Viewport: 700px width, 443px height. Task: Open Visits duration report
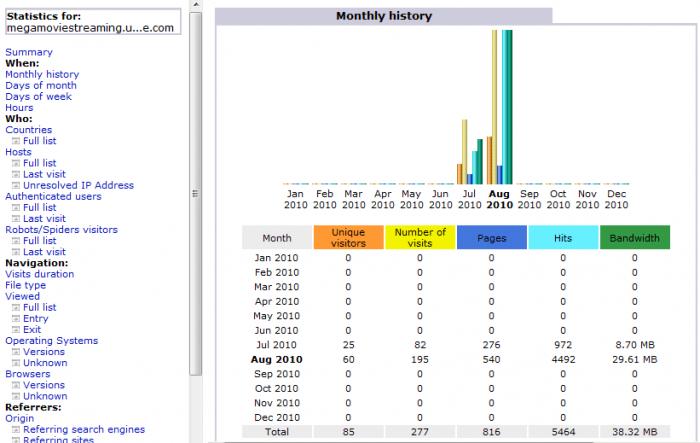click(x=40, y=274)
